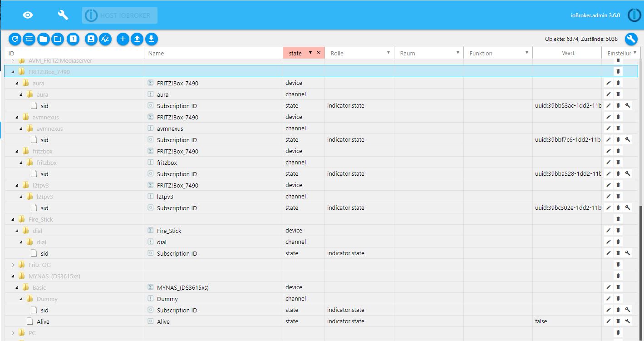Viewport: 644px width, 341px height.
Task: Open the Einstellungen column dropdown arrow
Action: (x=635, y=53)
